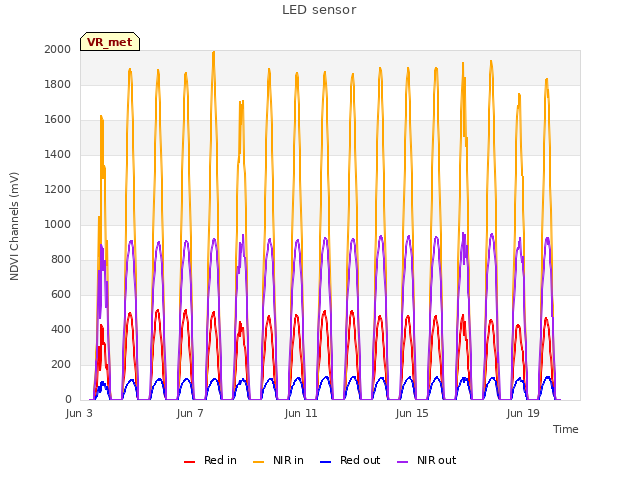Click the LED sensor chart title

[x=319, y=10]
